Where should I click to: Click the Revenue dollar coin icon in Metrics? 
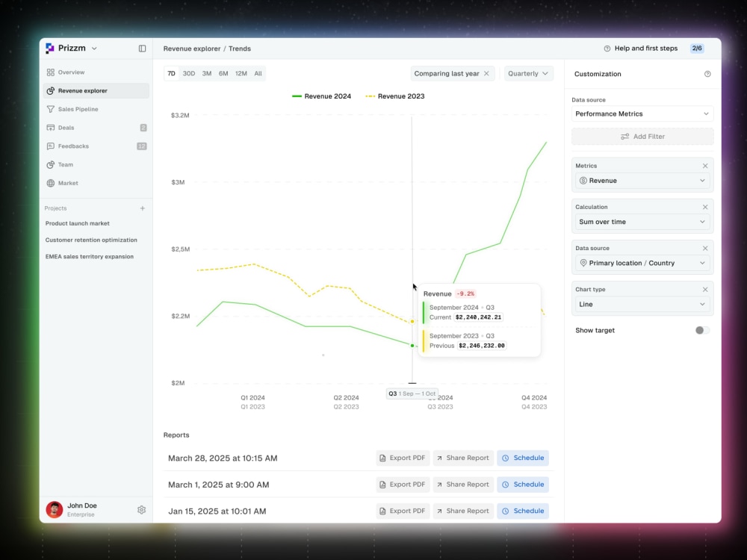pos(583,181)
